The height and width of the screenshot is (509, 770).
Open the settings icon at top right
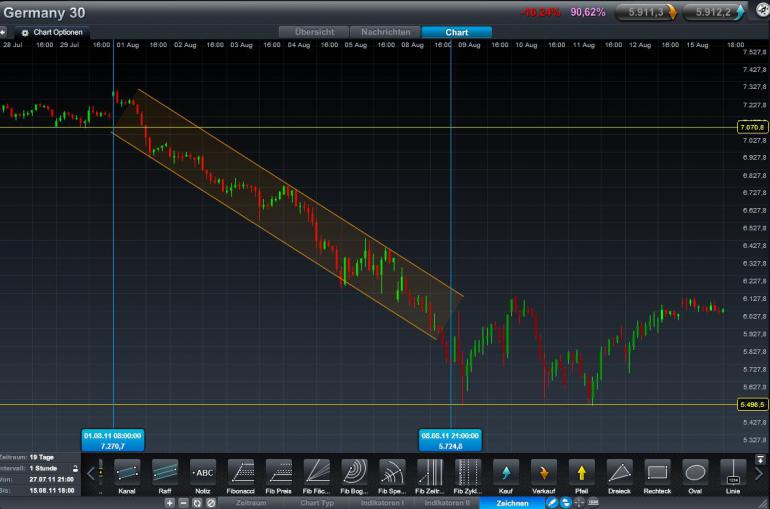click(x=762, y=10)
